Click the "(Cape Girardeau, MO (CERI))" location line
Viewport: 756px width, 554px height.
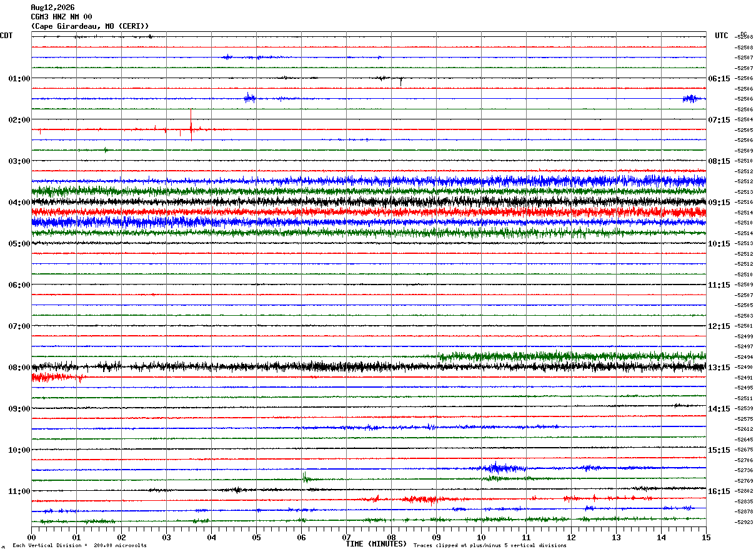[90, 26]
